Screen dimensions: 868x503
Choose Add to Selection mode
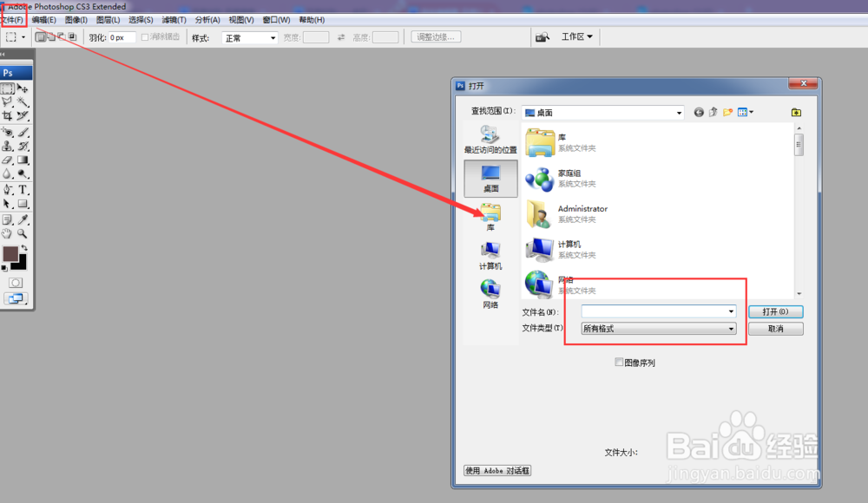point(51,37)
